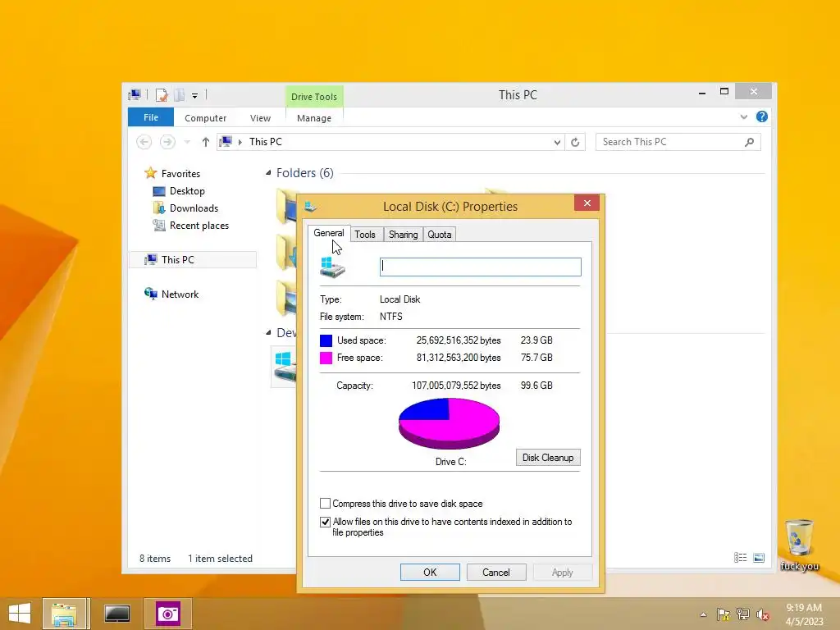This screenshot has height=630, width=840.
Task: Click the Up one level arrow
Action: point(206,142)
